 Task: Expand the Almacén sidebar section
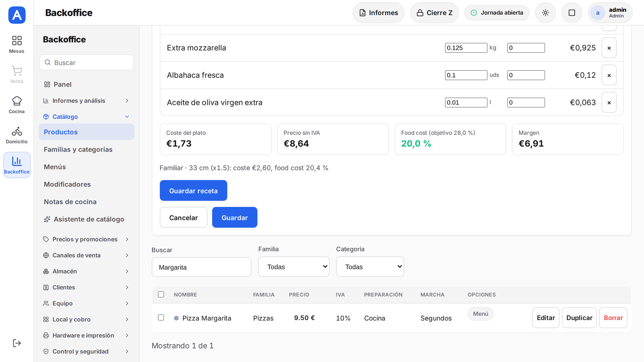click(x=86, y=271)
